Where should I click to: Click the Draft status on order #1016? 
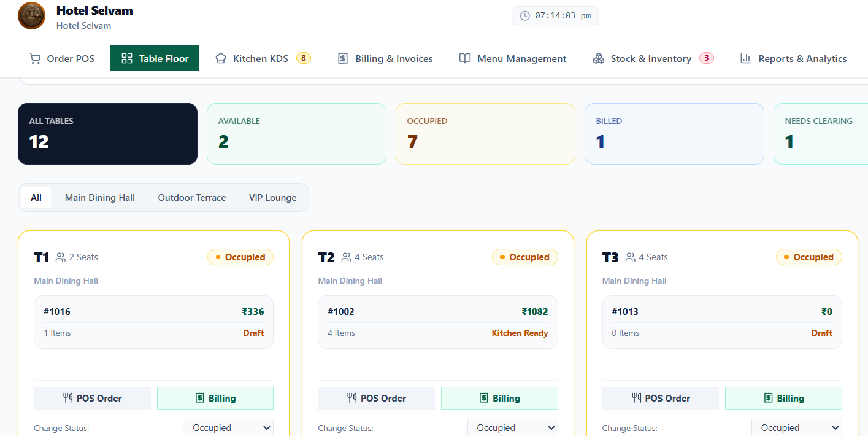253,333
